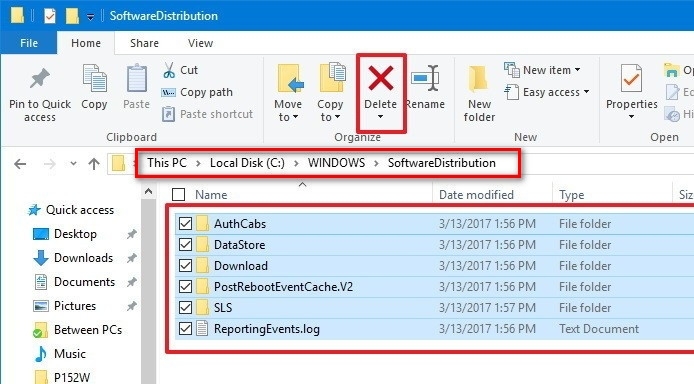Uncheck the SLS folder checkbox

click(185, 307)
